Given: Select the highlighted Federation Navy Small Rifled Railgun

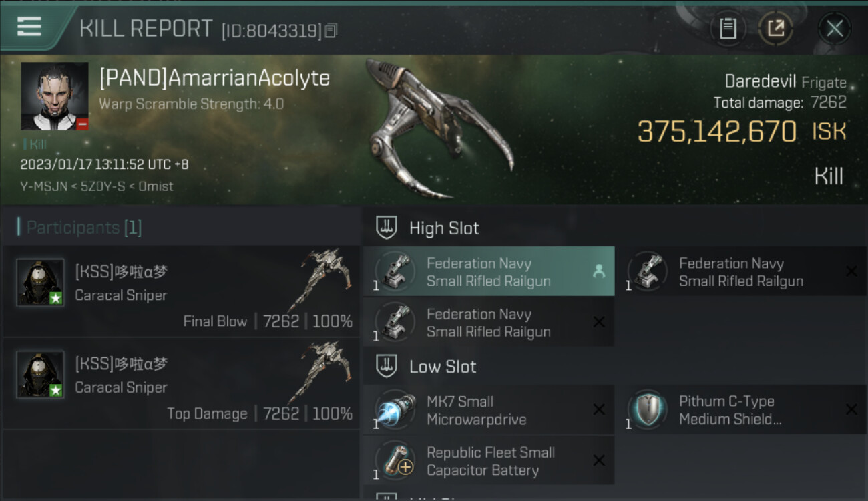Looking at the screenshot, I should pyautogui.click(x=489, y=271).
